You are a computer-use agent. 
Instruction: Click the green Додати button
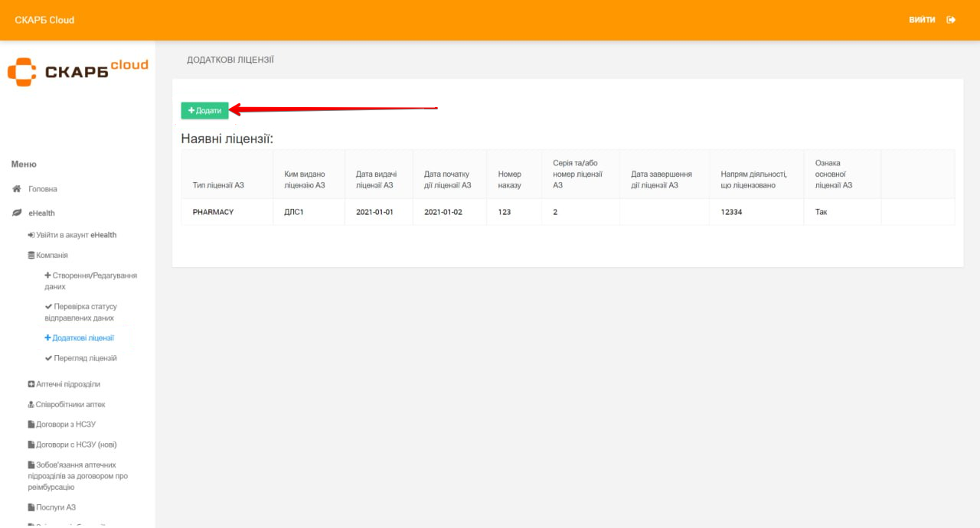[x=204, y=111]
